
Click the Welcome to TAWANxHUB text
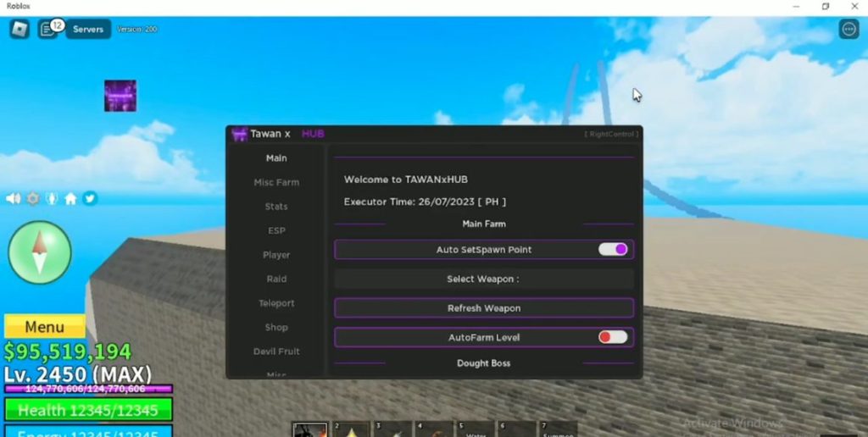click(406, 180)
